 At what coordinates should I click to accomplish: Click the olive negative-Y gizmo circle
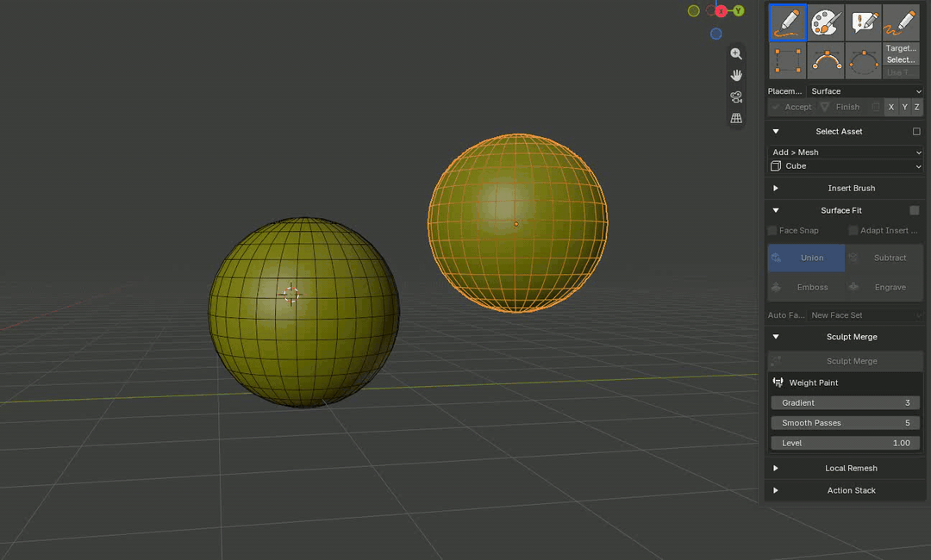pyautogui.click(x=693, y=10)
